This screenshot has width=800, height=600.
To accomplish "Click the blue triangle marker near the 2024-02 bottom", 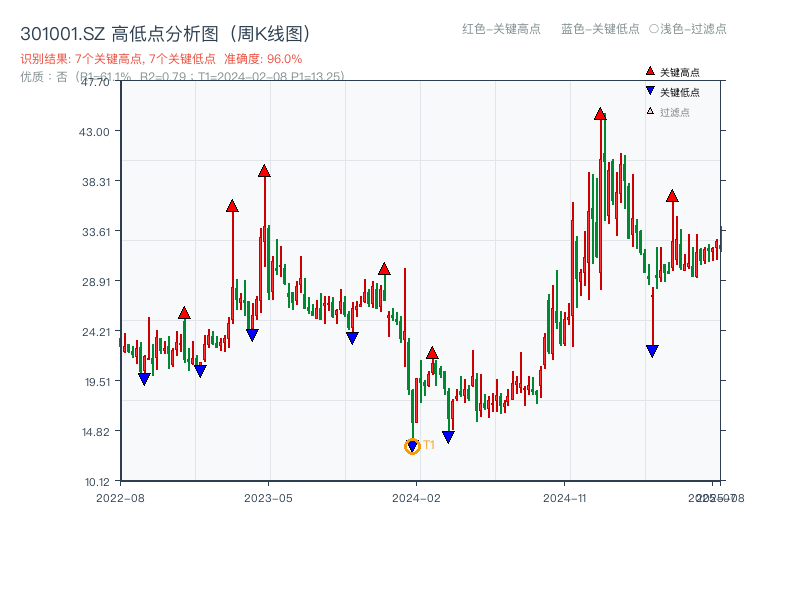I will tap(448, 434).
